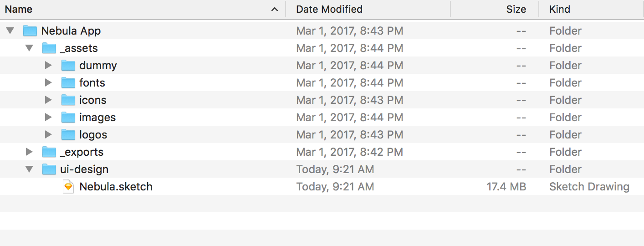Click the _assets folder icon
Screen dimensions: 644x246
pyautogui.click(x=49, y=48)
